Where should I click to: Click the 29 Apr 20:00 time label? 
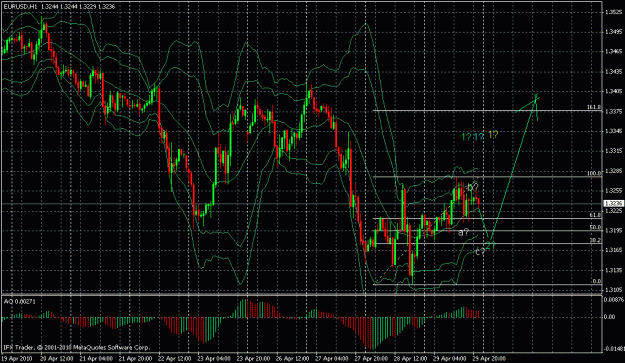point(489,358)
